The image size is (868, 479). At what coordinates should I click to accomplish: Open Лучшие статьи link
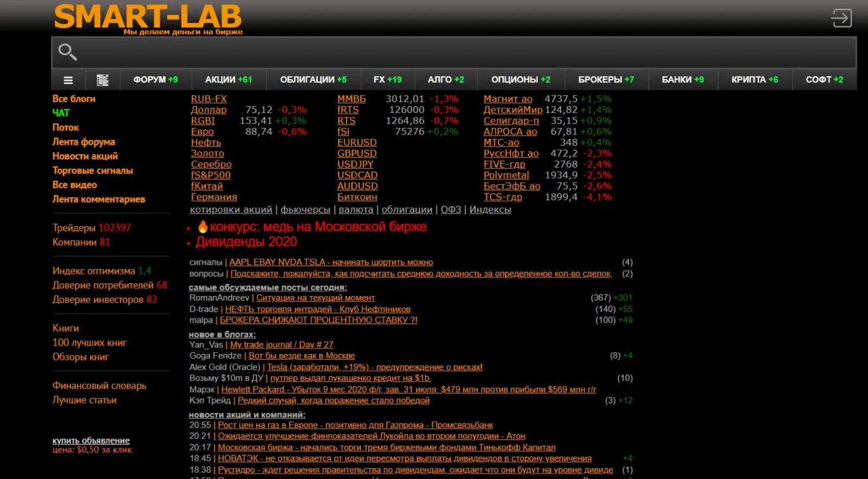84,400
